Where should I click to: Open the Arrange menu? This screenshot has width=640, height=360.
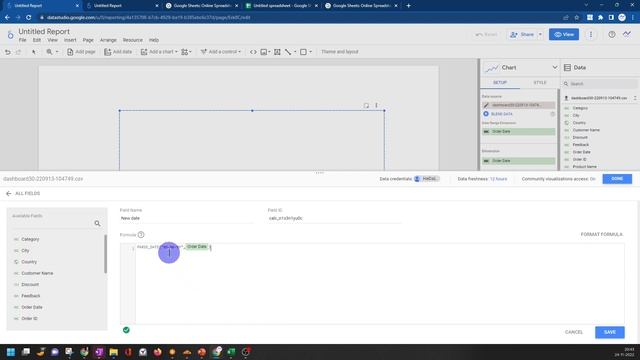coord(108,40)
